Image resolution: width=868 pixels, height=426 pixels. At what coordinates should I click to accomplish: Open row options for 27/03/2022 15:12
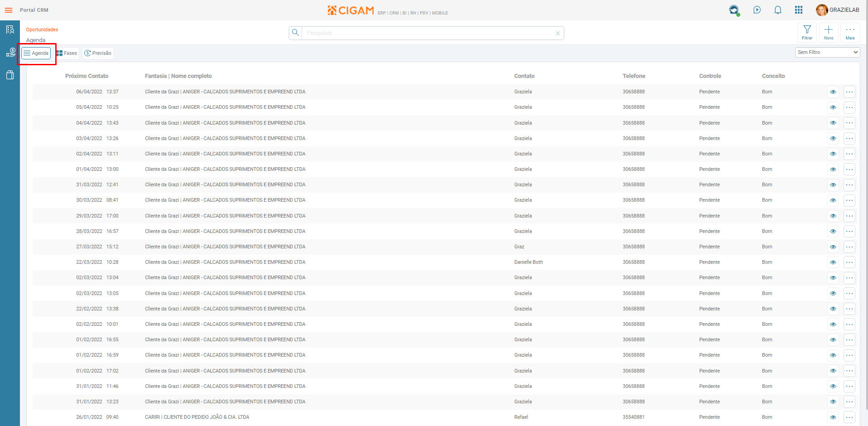coord(849,247)
